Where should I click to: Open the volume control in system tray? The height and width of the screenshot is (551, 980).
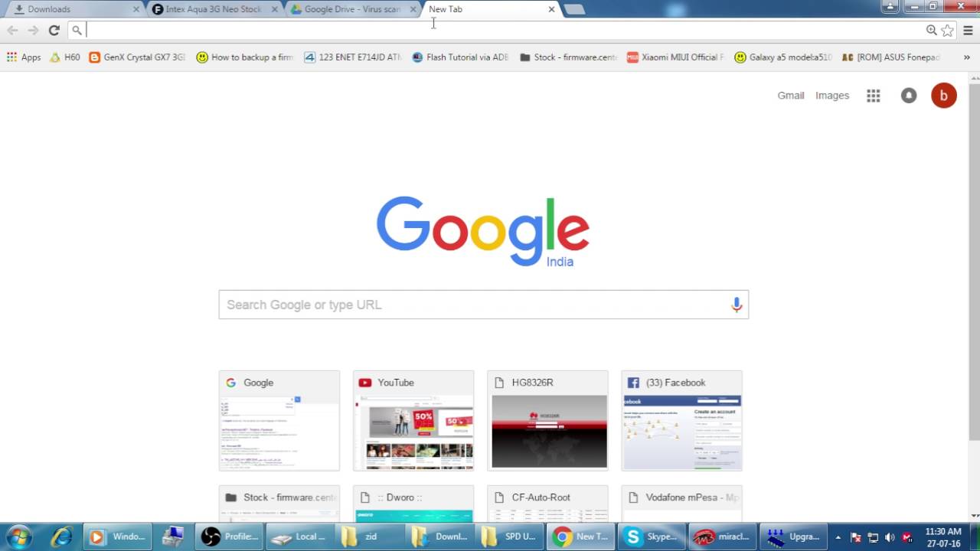pos(890,537)
